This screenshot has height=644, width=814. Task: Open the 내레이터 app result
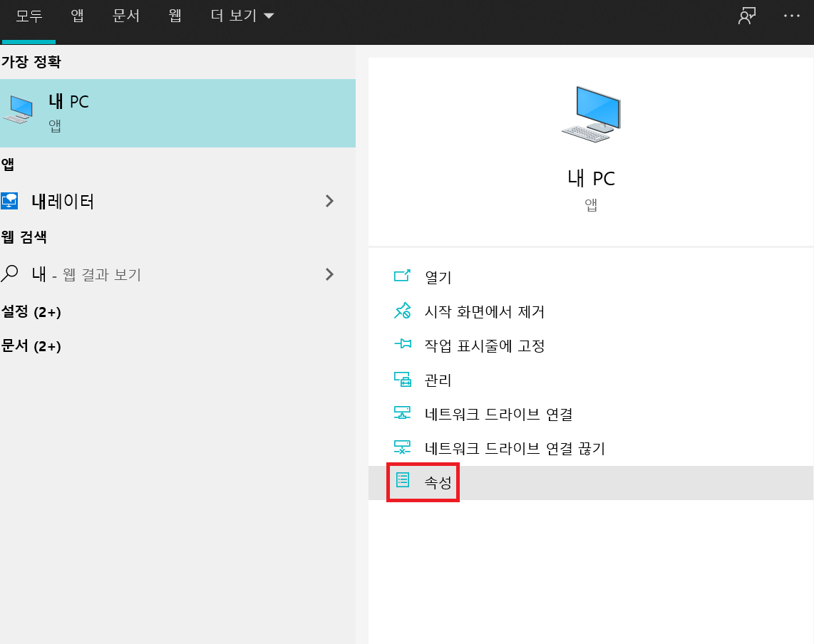click(177, 202)
